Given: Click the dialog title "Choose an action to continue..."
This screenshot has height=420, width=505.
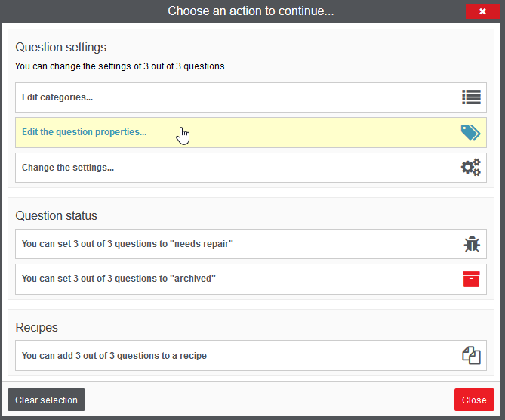Looking at the screenshot, I should point(251,11).
